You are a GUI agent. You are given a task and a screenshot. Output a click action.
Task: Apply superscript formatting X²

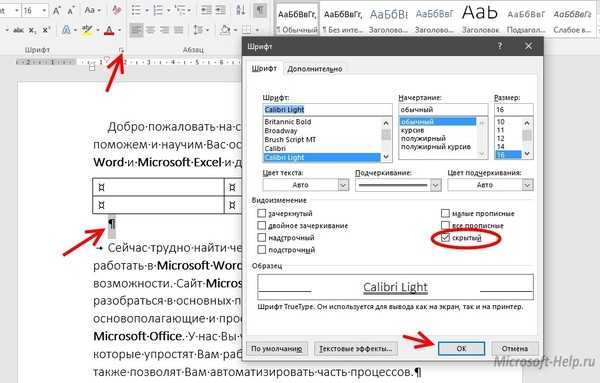point(46,30)
